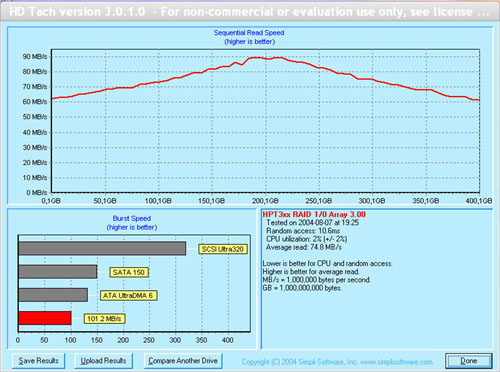Image resolution: width=500 pixels, height=372 pixels.
Task: Open Upload Results
Action: click(103, 361)
